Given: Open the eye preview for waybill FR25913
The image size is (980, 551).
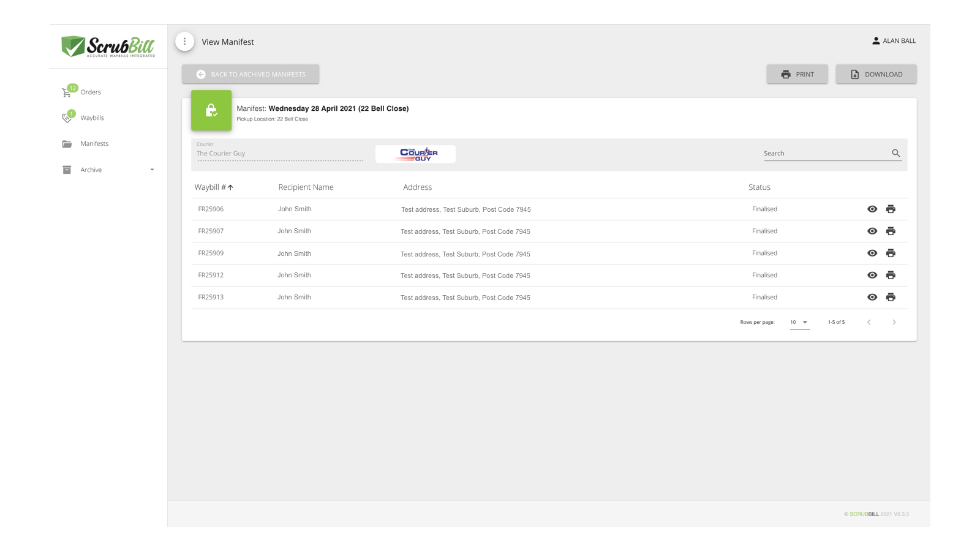Looking at the screenshot, I should click(x=872, y=297).
